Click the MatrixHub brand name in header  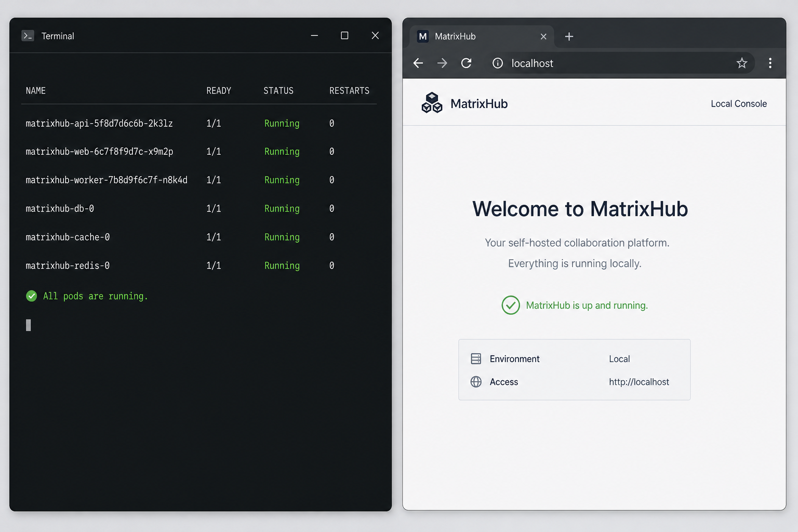[x=479, y=104]
